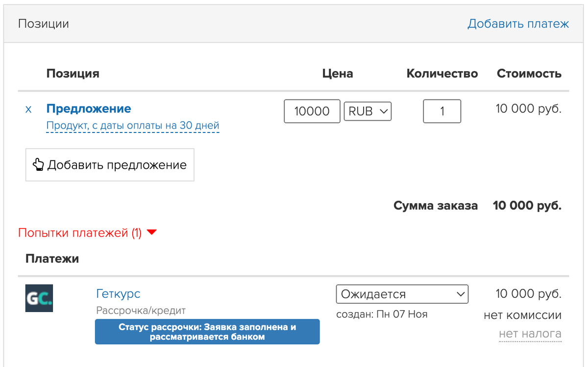Click the 'нет комиссии' text
Image resolution: width=588 pixels, height=367 pixels.
pos(522,315)
